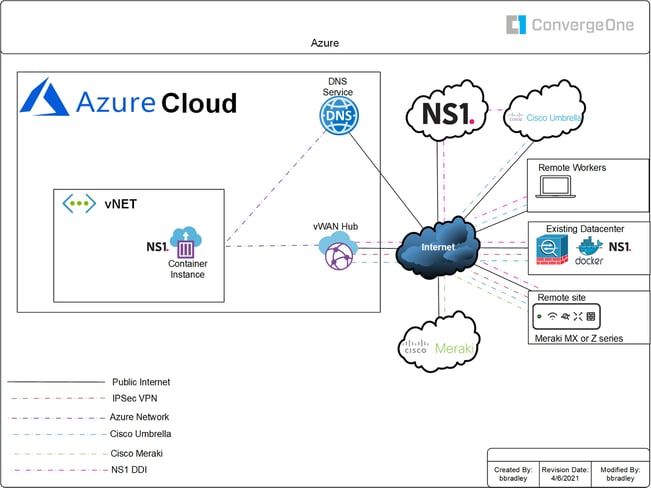Select the vNET icon
This screenshot has height=488, width=651.
(78, 204)
